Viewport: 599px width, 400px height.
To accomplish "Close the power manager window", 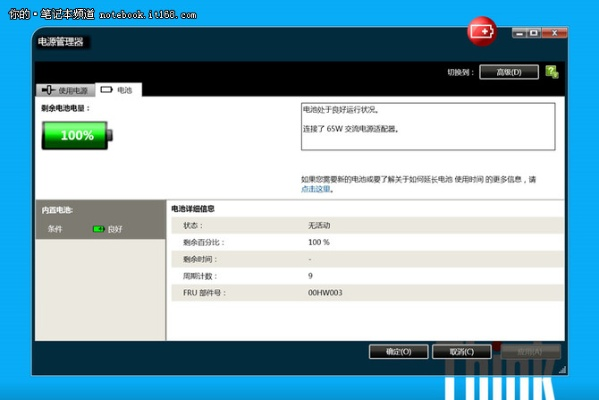I will click(x=554, y=33).
